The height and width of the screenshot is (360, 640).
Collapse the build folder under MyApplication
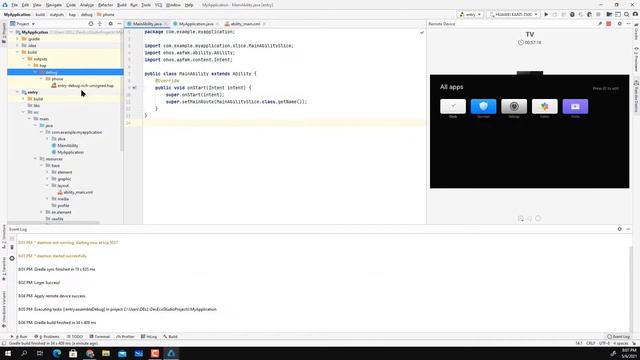pyautogui.click(x=18, y=52)
